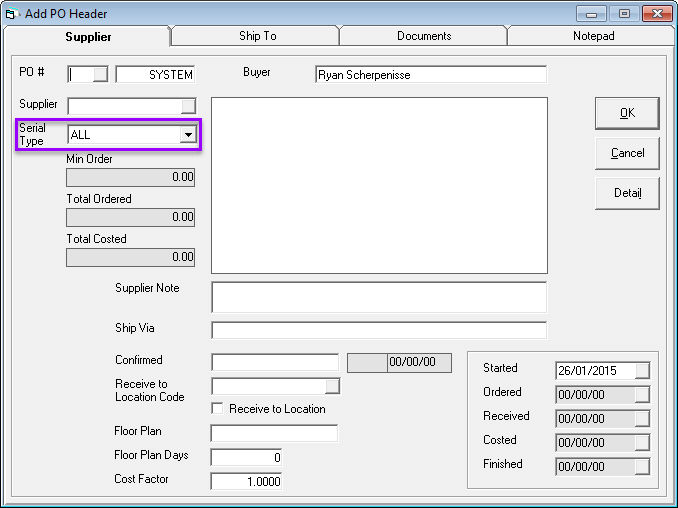678x508 pixels.
Task: Click the Ship Via input field
Action: pyautogui.click(x=379, y=330)
